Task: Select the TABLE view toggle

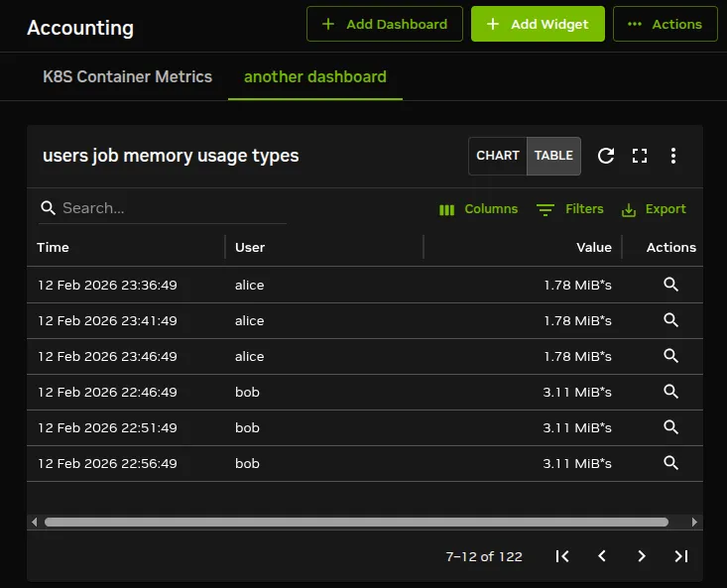Action: point(553,156)
